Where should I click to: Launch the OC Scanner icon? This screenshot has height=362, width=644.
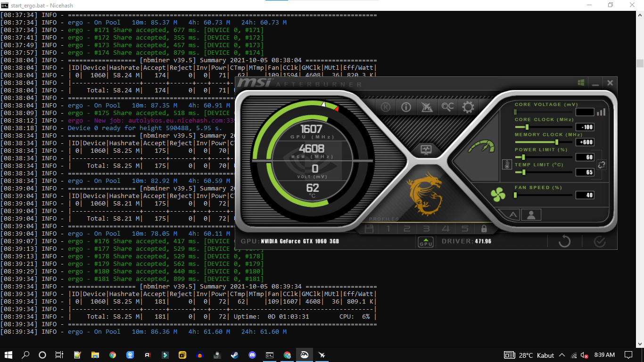tap(447, 107)
